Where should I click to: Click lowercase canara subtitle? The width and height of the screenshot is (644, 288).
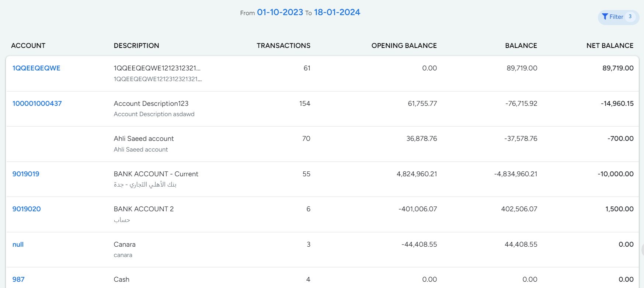[x=123, y=255]
